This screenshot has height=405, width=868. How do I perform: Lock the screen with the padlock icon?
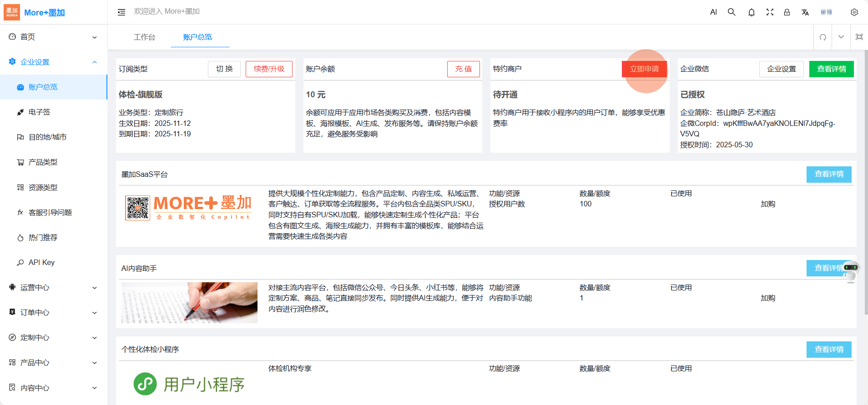787,12
